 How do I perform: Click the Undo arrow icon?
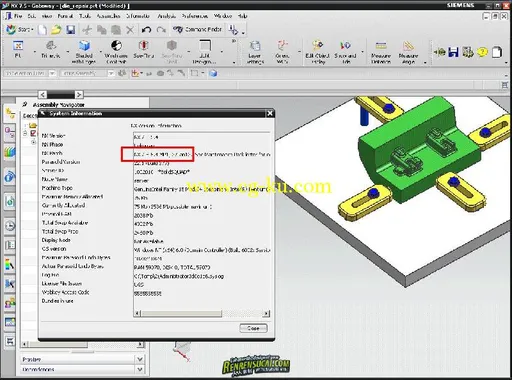pyautogui.click(x=146, y=30)
